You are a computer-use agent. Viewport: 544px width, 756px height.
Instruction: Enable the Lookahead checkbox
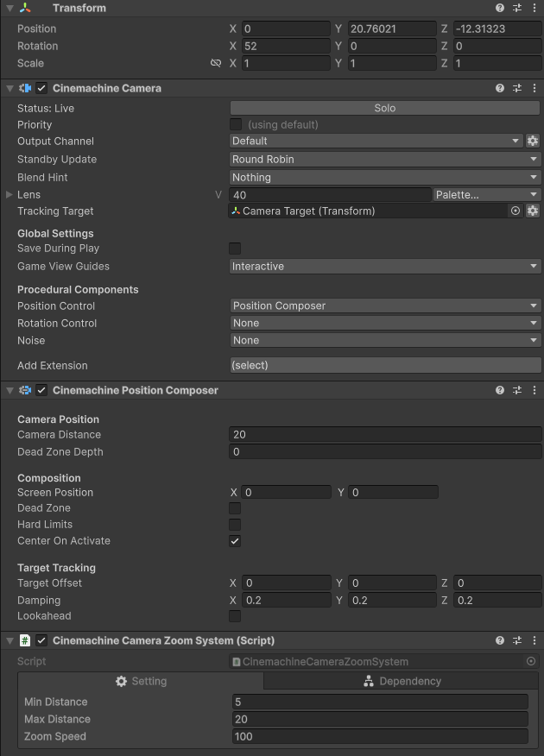[x=235, y=616]
